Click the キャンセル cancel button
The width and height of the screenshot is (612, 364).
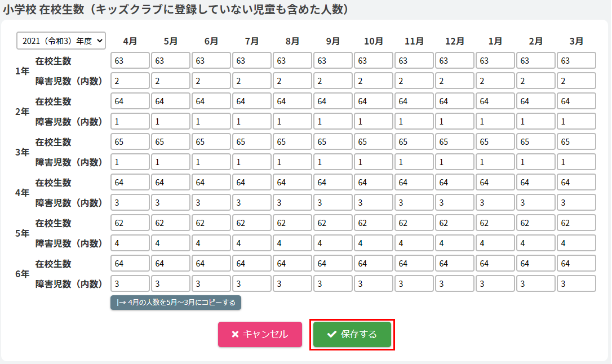[260, 335]
